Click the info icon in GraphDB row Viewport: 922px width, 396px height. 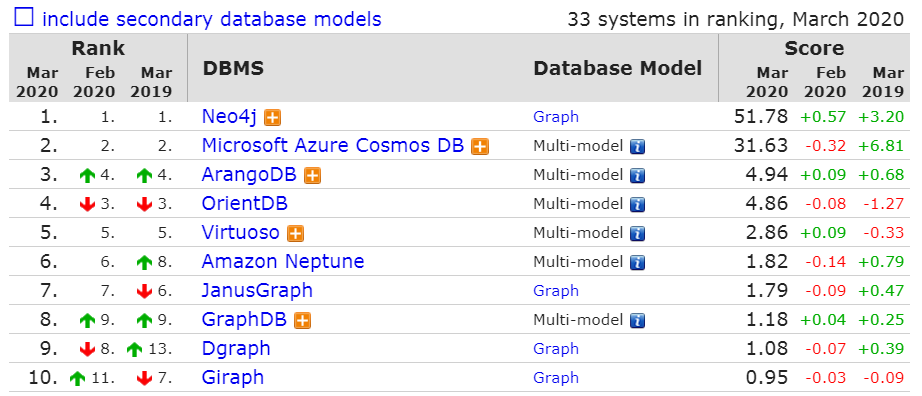(637, 321)
